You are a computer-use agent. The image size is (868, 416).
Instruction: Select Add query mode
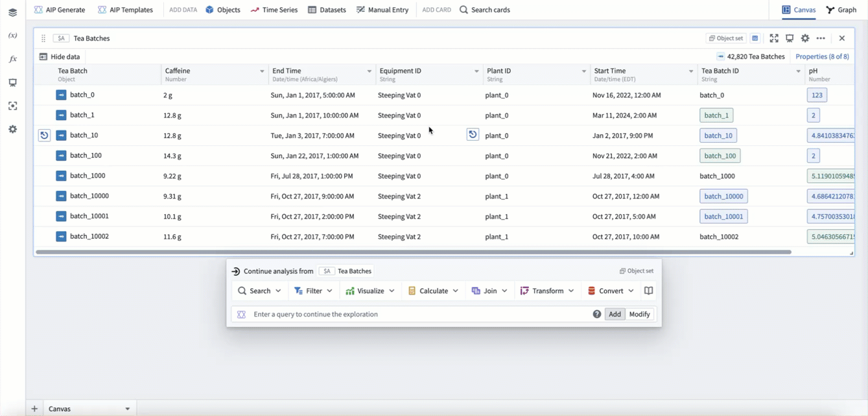tap(615, 314)
